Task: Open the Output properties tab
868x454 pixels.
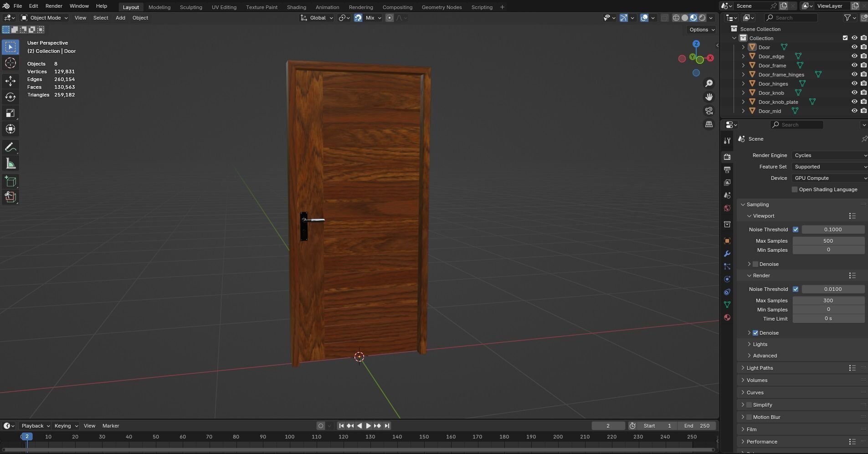Action: (x=727, y=169)
